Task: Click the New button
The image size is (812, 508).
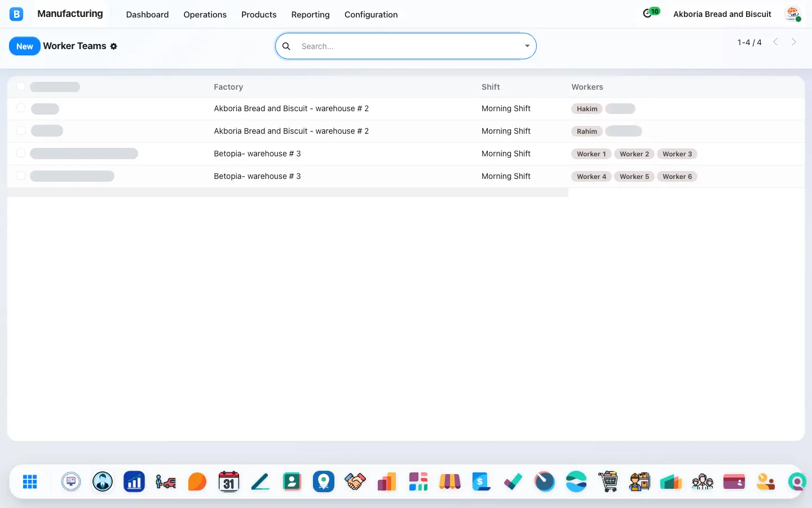Action: (25, 46)
